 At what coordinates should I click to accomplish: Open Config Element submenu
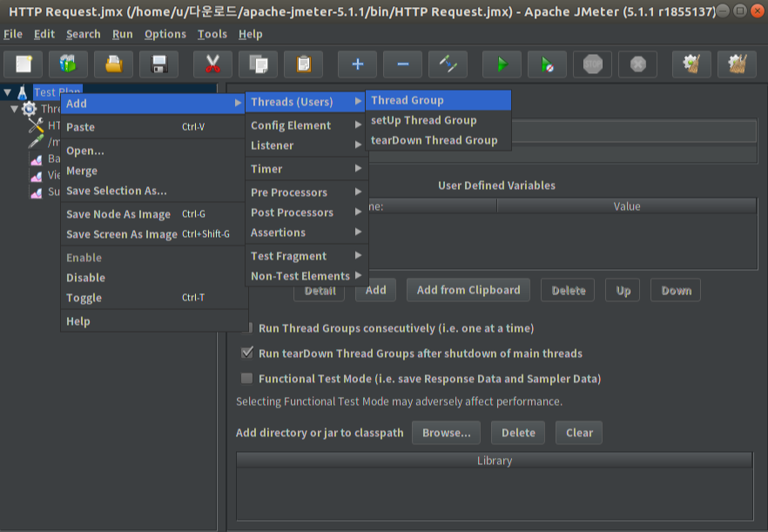(307, 125)
